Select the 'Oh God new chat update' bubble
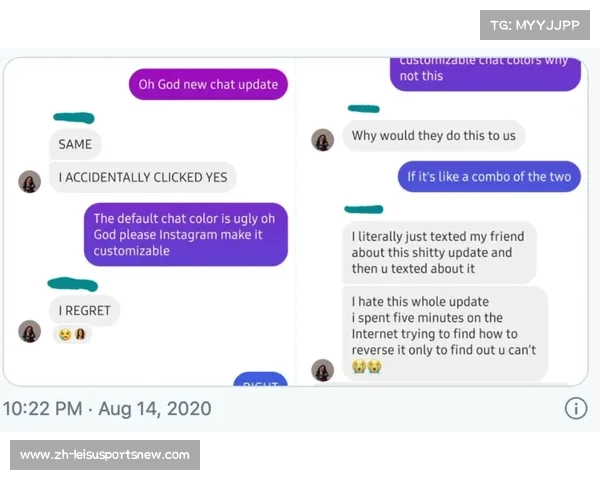Viewport: 600px width, 480px height. tap(208, 84)
